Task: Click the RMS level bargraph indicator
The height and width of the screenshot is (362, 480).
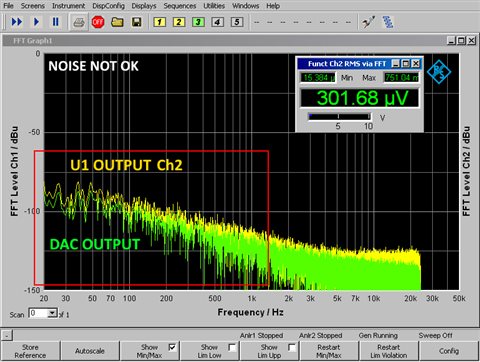Action: (339, 116)
